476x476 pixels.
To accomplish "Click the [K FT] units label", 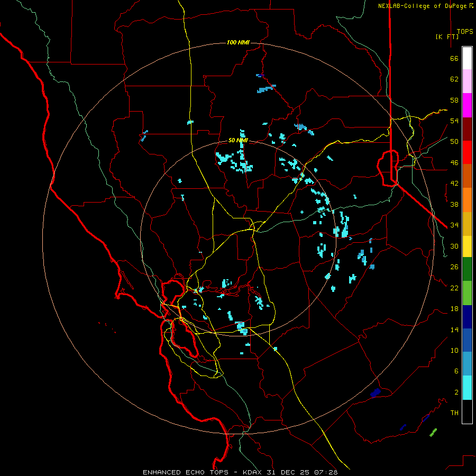I will click(x=447, y=37).
